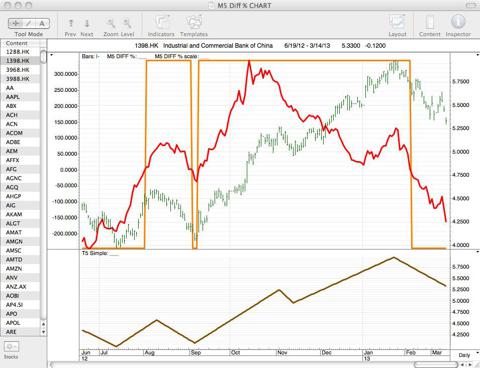Select ARE in the symbol list
This screenshot has height=368, width=480.
21,332
